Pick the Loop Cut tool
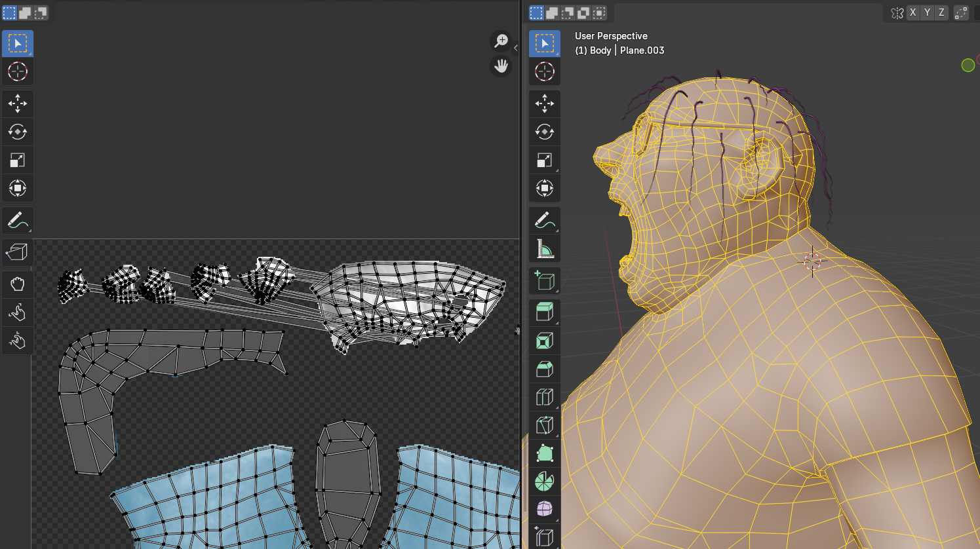This screenshot has height=549, width=980. (544, 397)
